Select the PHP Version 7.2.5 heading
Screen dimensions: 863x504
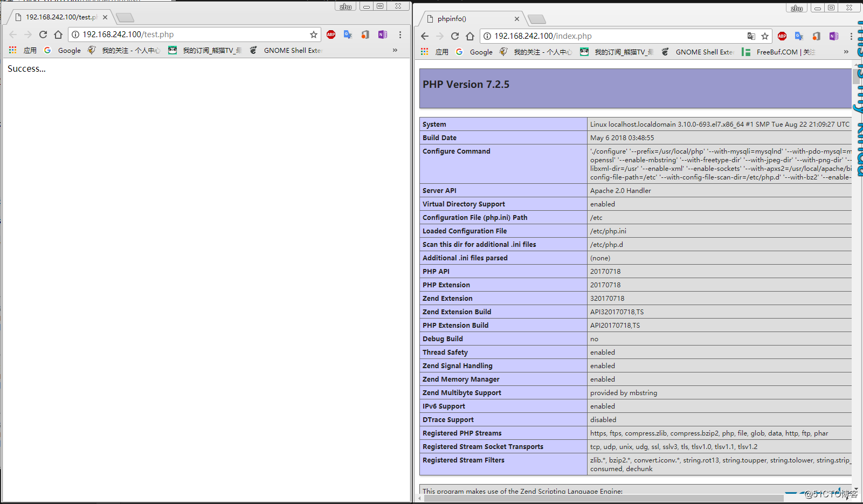coord(466,84)
